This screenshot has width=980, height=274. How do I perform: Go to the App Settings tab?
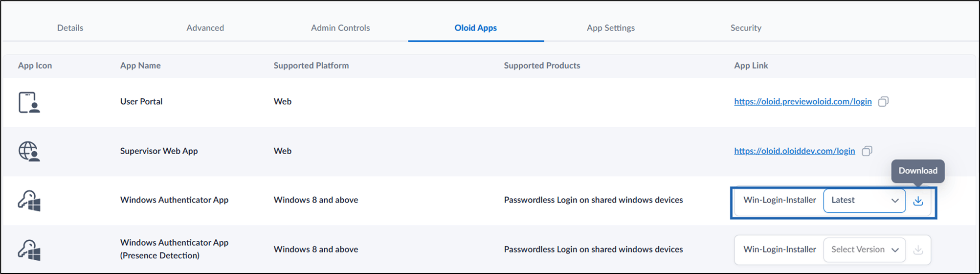[611, 28]
